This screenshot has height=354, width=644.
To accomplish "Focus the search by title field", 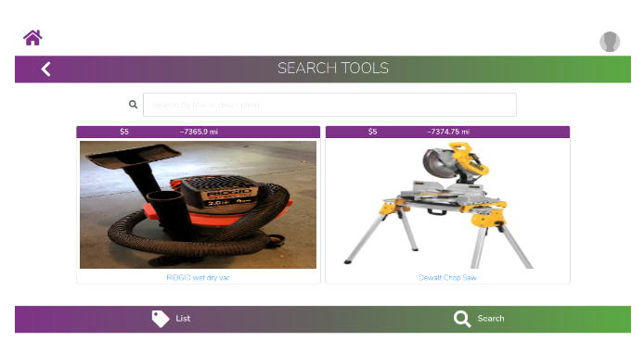I will pos(329,105).
